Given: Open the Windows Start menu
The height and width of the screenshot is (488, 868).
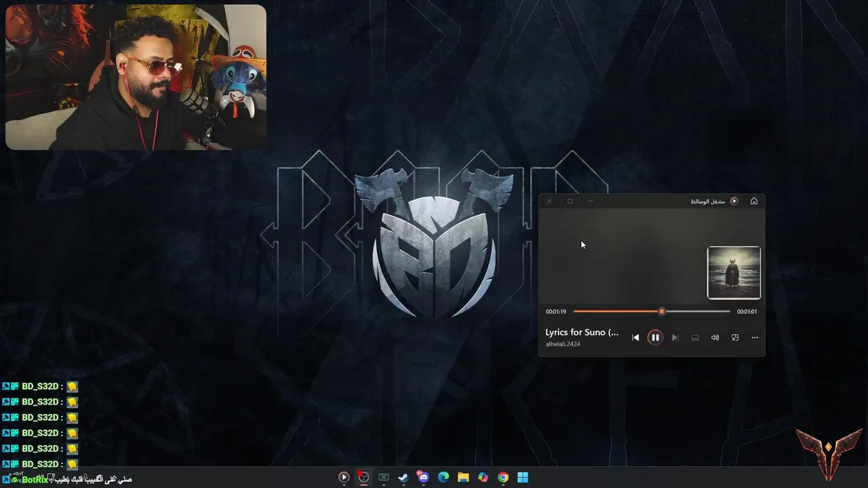Looking at the screenshot, I should pyautogui.click(x=523, y=477).
